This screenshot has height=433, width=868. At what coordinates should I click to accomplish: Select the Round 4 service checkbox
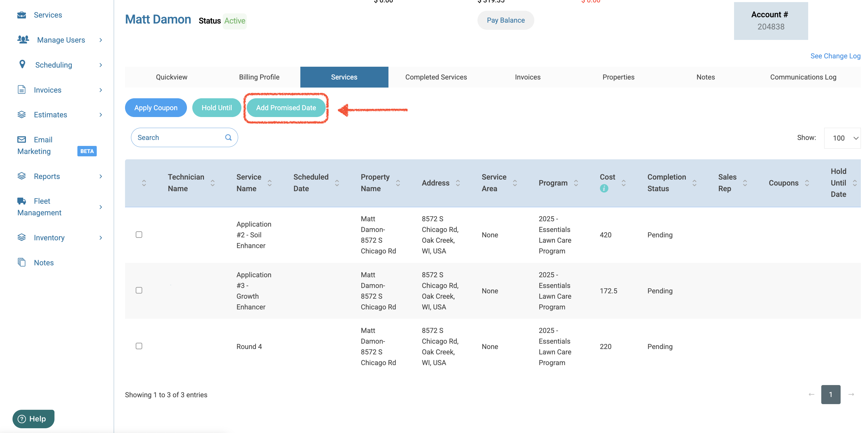click(x=139, y=346)
